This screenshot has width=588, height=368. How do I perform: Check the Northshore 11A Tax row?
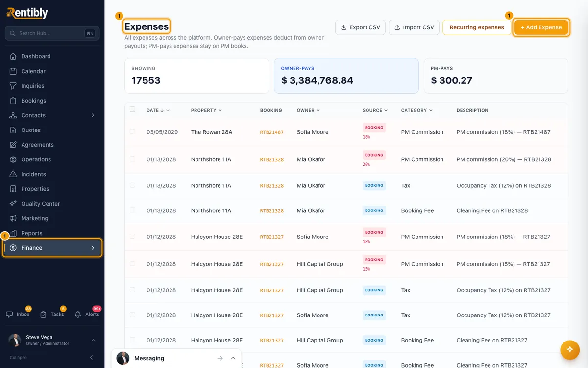pyautogui.click(x=132, y=185)
